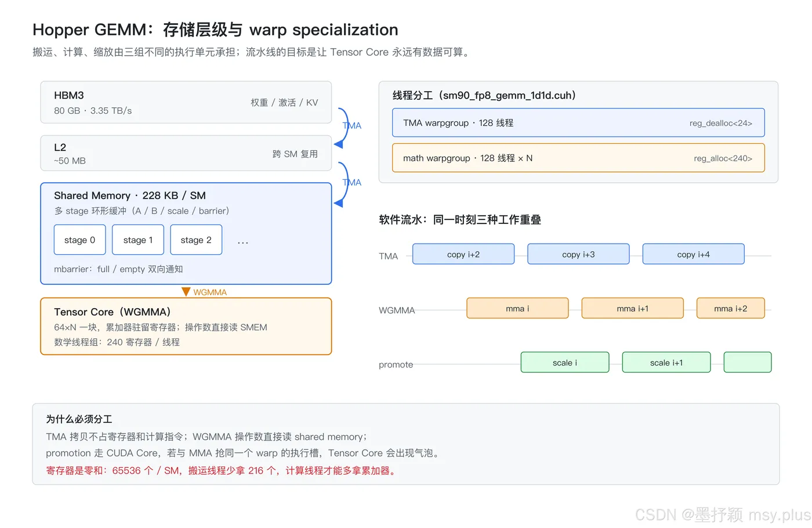
Task: Click the scale i block
Action: point(565,362)
